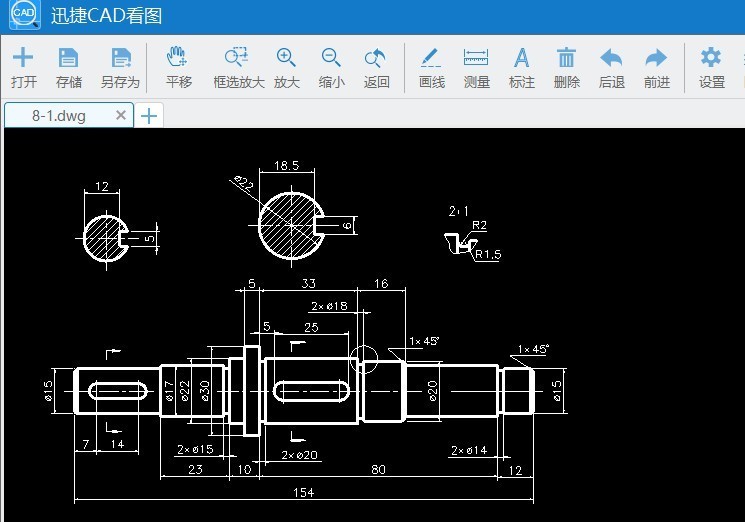Click the 33 dimension text
The image size is (745, 522).
click(309, 283)
